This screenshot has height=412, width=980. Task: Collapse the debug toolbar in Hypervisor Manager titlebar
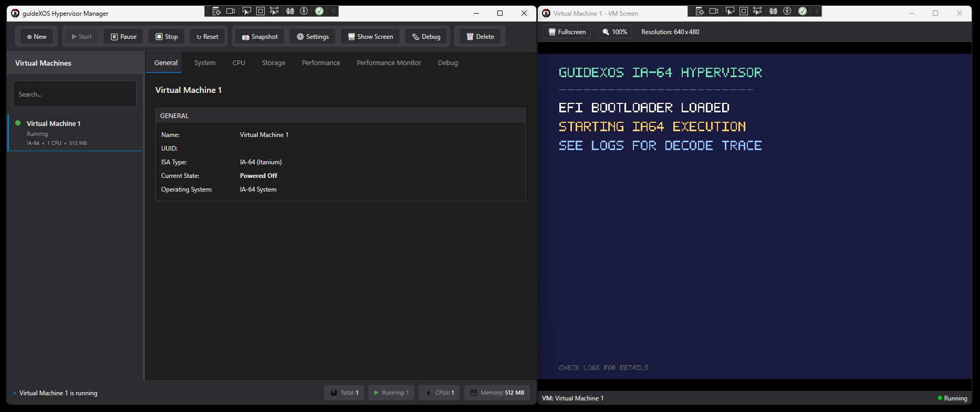[333, 11]
